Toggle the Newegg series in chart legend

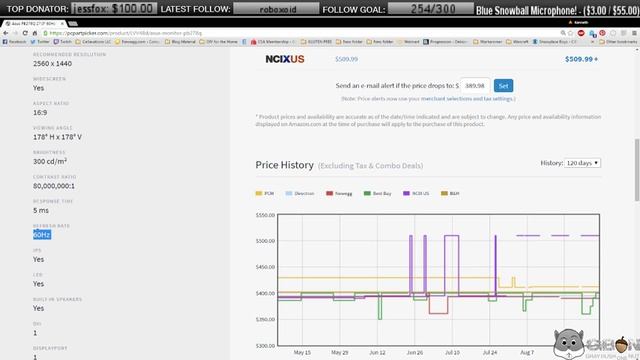coord(339,193)
